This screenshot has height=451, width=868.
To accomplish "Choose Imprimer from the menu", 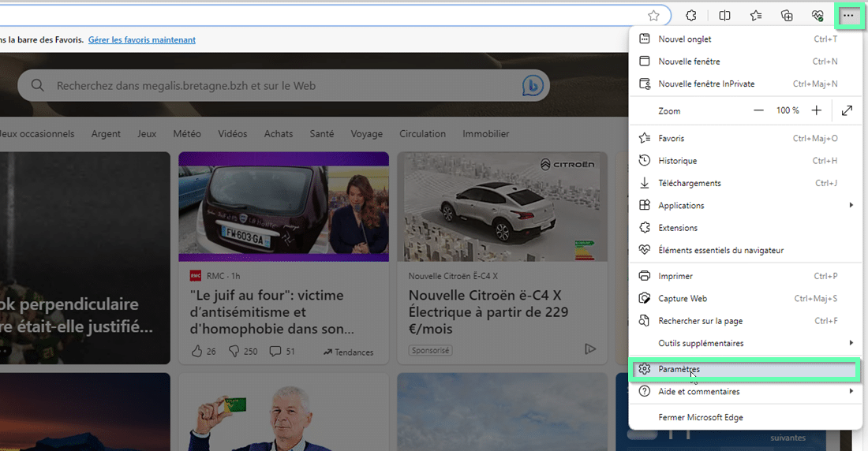I will [x=745, y=276].
